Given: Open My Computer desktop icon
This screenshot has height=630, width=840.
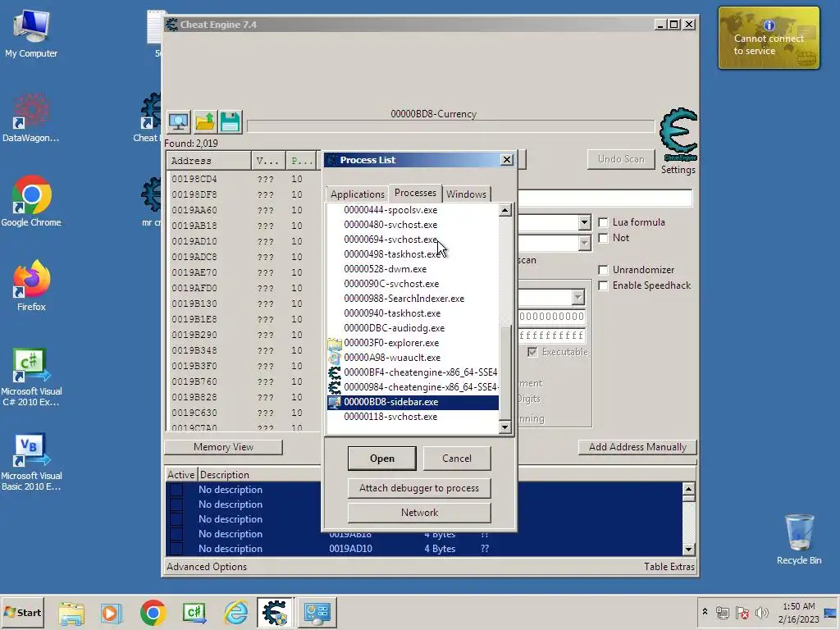Looking at the screenshot, I should pos(31,33).
